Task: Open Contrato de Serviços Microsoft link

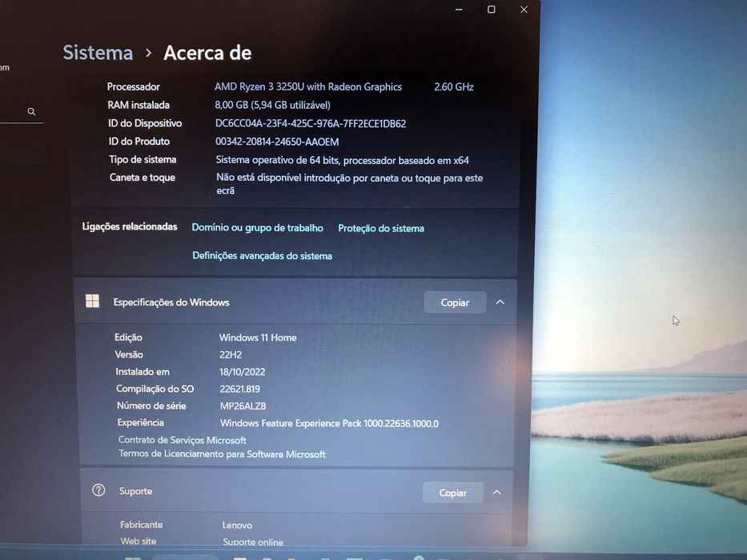Action: [183, 440]
